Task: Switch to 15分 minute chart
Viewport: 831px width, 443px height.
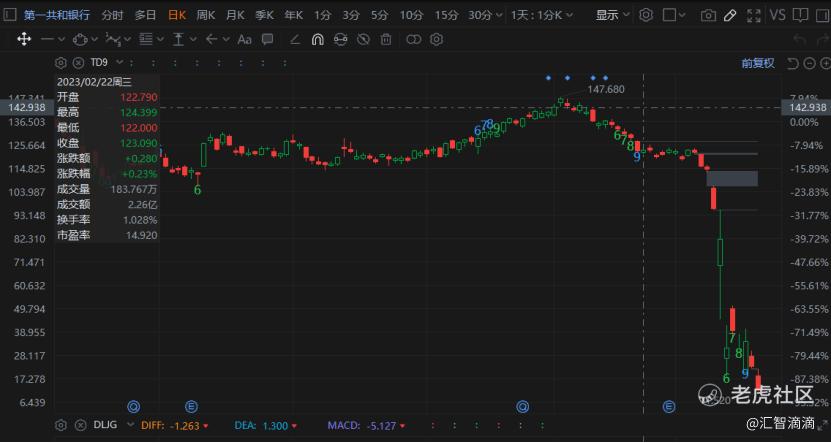Action: [446, 15]
